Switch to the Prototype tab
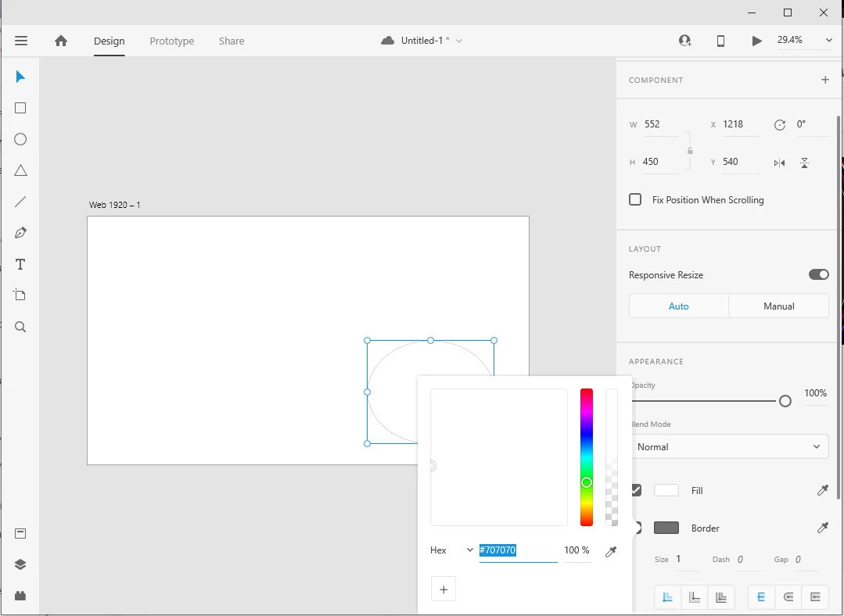Screen dimensions: 844x616 click(172, 41)
